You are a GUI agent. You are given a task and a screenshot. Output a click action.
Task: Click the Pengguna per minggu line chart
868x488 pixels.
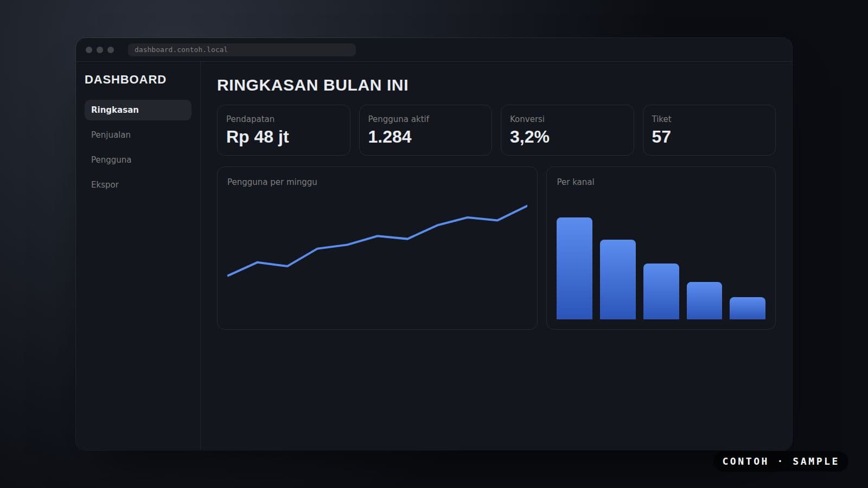pyautogui.click(x=377, y=248)
